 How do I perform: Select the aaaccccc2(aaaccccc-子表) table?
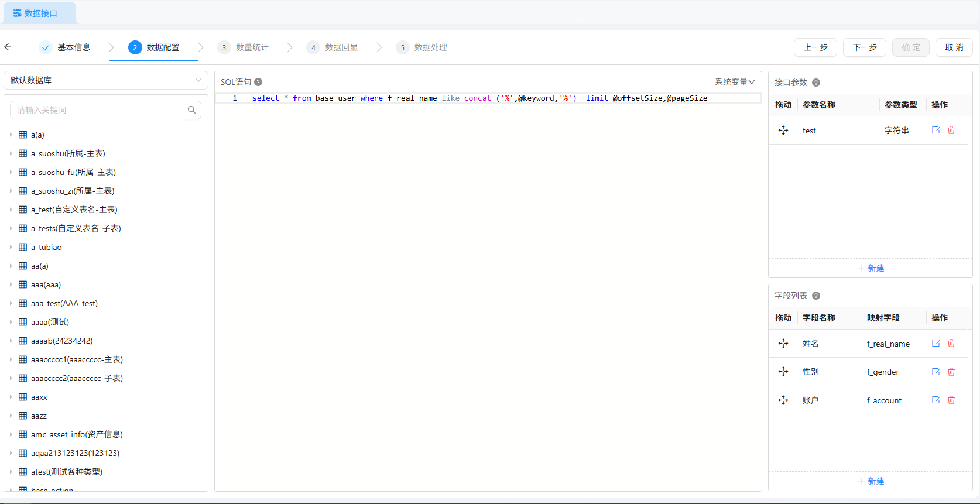pyautogui.click(x=77, y=378)
